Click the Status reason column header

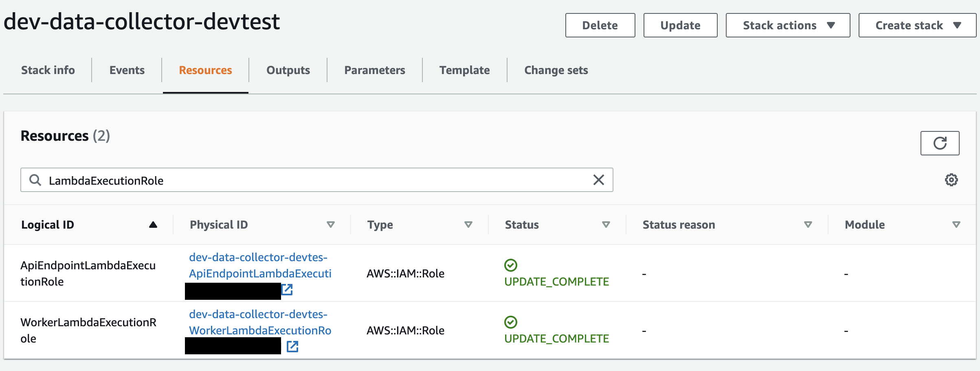(x=679, y=225)
